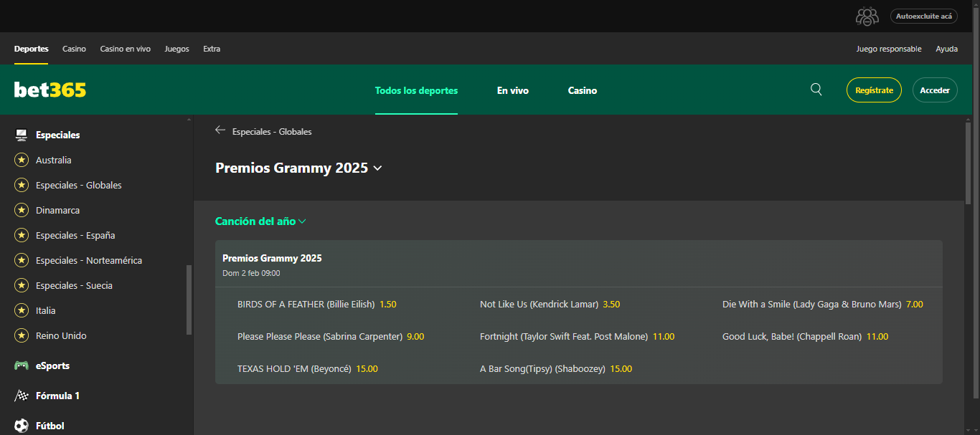This screenshot has height=435, width=980.
Task: Click the Autoexcluite acá button
Action: pyautogui.click(x=924, y=16)
